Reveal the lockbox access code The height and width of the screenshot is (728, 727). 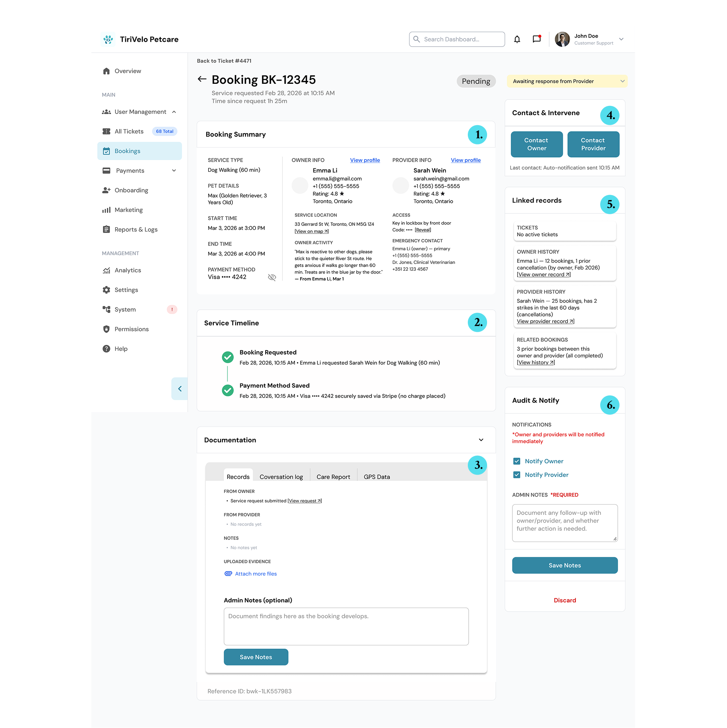tap(423, 230)
